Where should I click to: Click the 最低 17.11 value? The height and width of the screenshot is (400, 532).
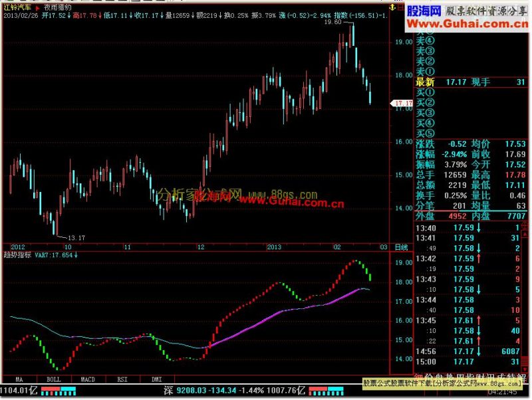click(515, 185)
